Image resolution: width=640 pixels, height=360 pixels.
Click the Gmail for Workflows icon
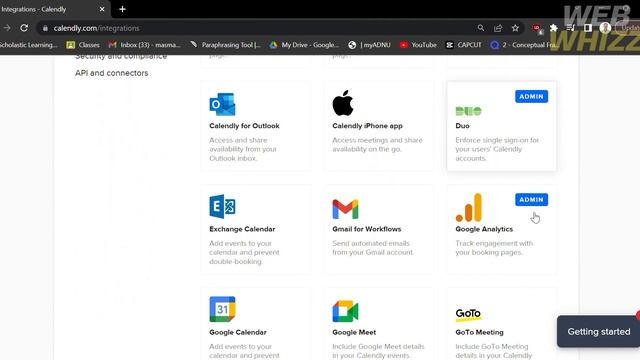tap(345, 209)
